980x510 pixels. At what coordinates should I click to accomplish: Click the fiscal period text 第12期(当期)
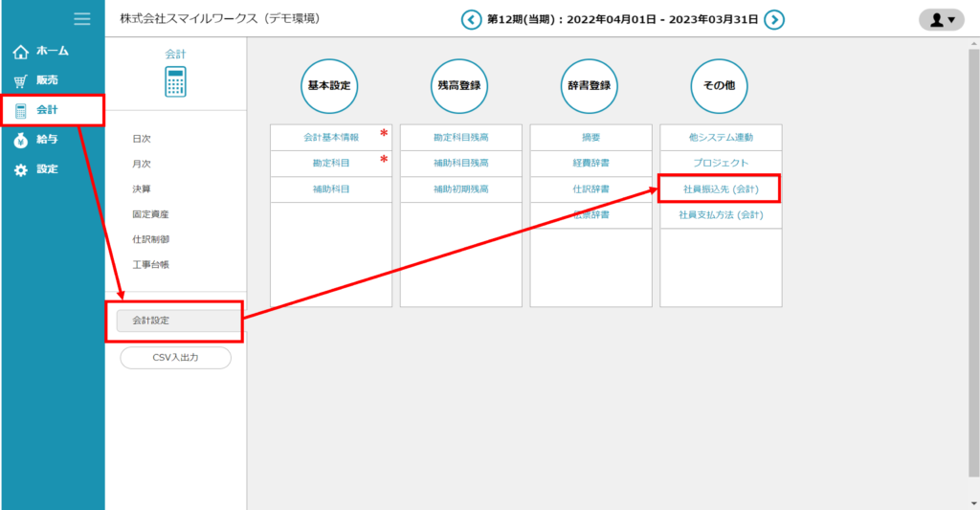point(523,20)
